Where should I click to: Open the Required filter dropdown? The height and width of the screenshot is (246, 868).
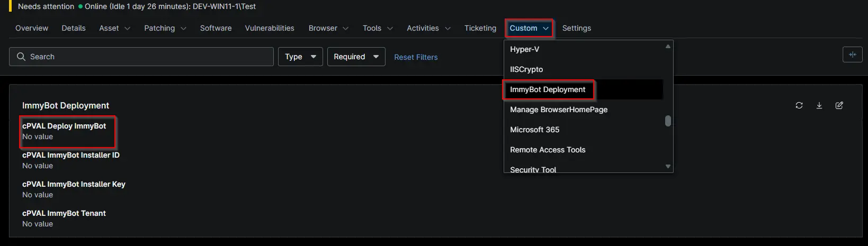[356, 57]
